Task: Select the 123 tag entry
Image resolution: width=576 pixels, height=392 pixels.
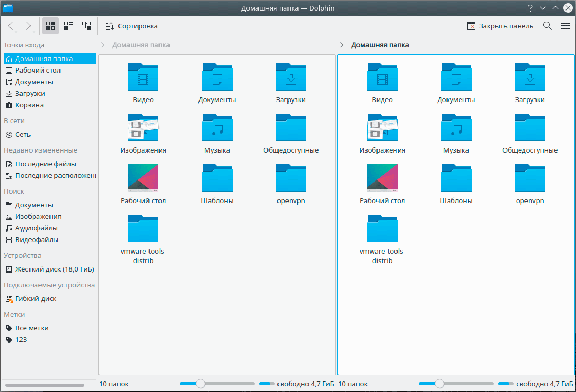Action: pyautogui.click(x=50, y=339)
